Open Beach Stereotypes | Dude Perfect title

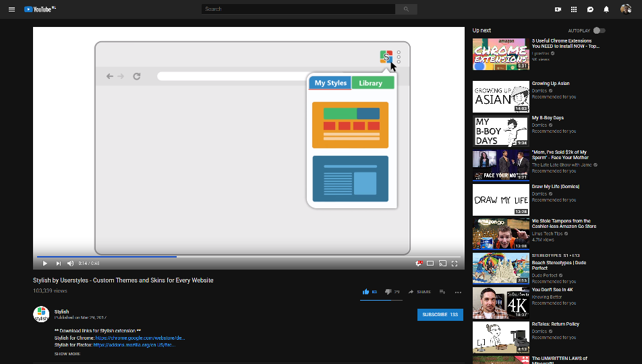(x=559, y=266)
